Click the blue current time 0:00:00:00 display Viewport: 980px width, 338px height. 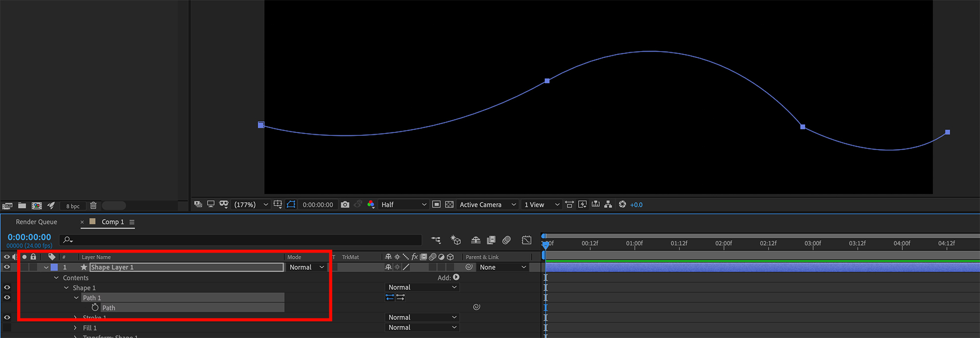pyautogui.click(x=29, y=237)
